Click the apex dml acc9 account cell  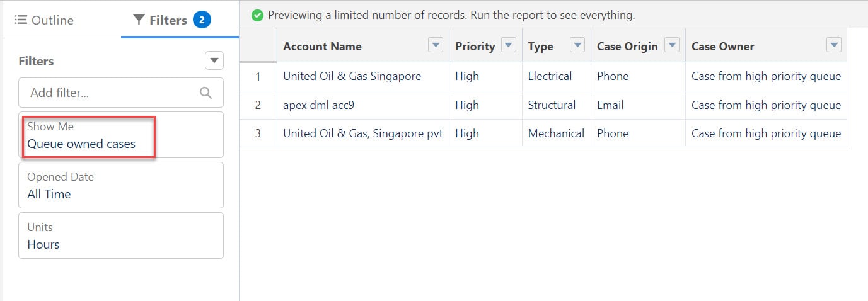coord(319,105)
